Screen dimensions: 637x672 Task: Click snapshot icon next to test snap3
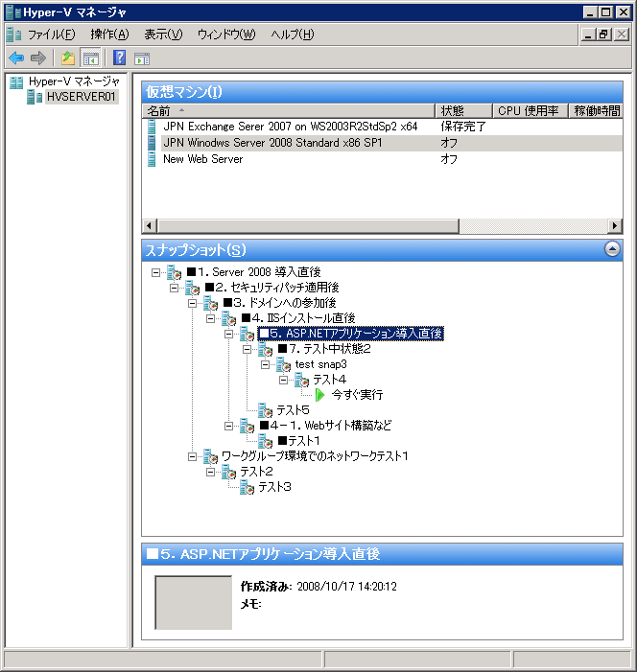coord(283,364)
